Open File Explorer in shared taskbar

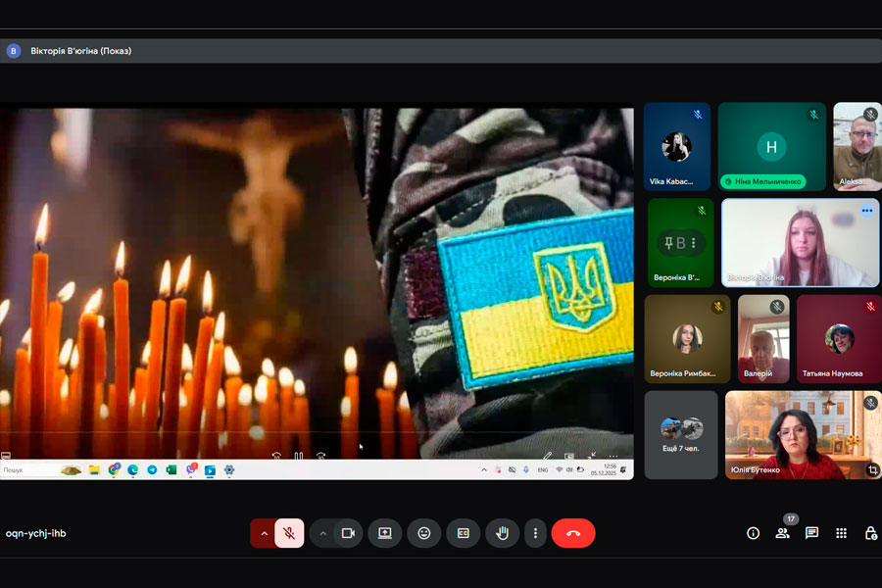coord(94,469)
